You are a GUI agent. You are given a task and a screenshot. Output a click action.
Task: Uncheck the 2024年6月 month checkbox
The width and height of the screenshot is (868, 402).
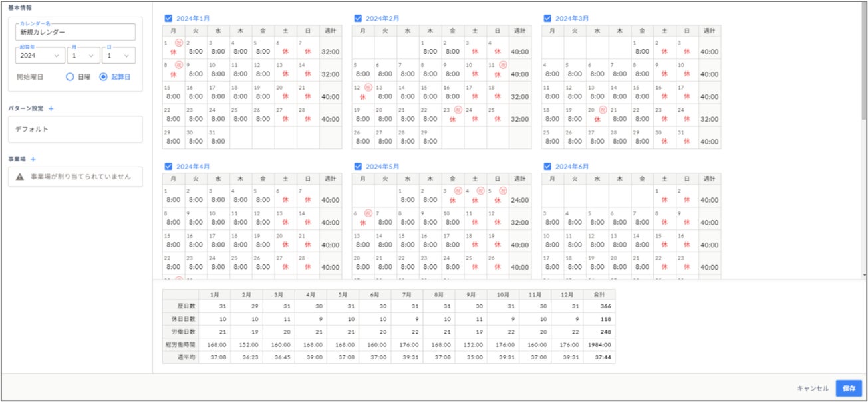pyautogui.click(x=547, y=167)
